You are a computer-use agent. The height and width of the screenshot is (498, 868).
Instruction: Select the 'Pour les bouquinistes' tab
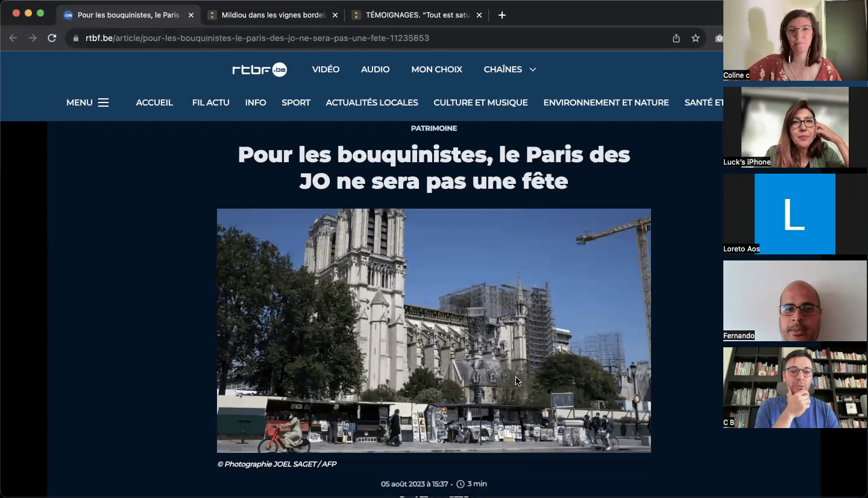click(128, 15)
